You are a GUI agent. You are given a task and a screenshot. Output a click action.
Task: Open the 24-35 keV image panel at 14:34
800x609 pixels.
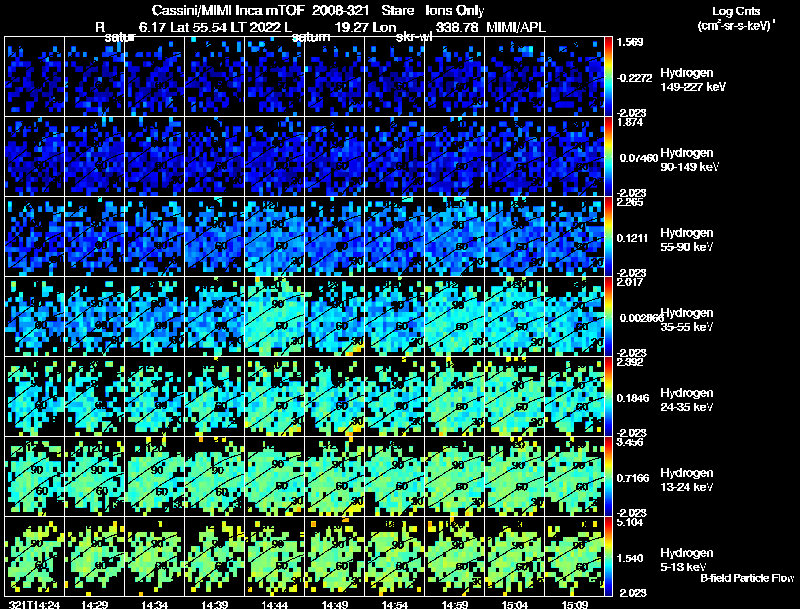[155, 397]
